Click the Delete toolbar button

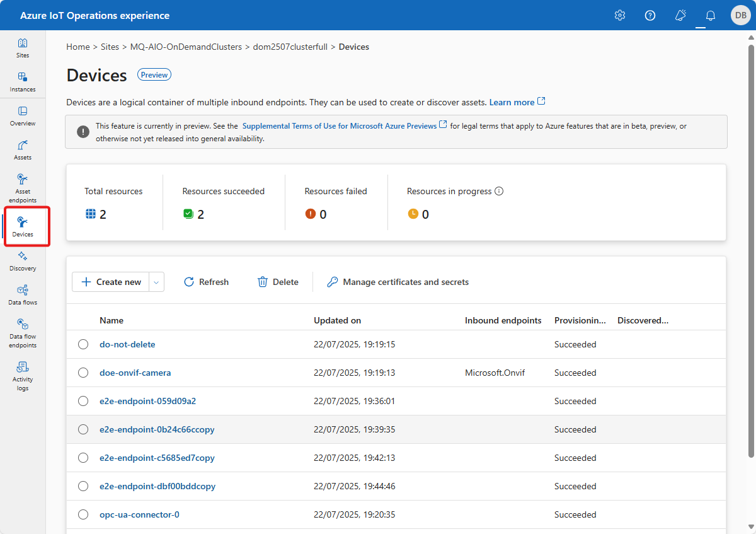point(278,282)
